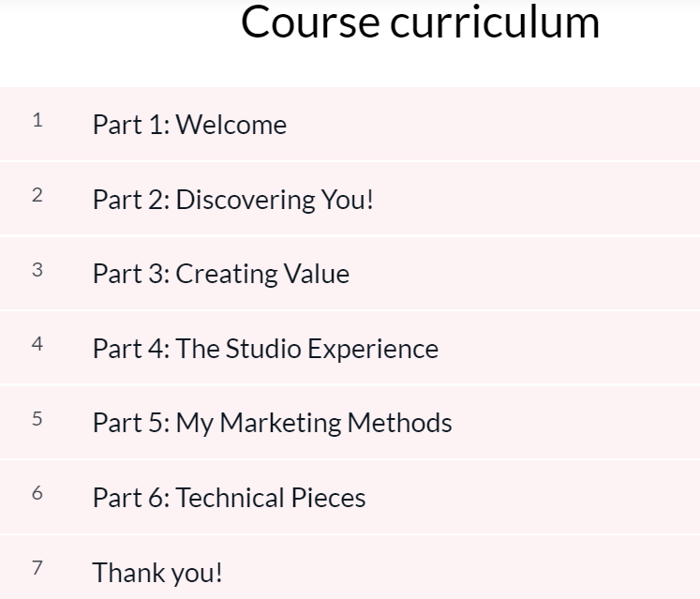This screenshot has height=599, width=700.
Task: Click the word 'Course' in the heading
Action: pos(310,22)
